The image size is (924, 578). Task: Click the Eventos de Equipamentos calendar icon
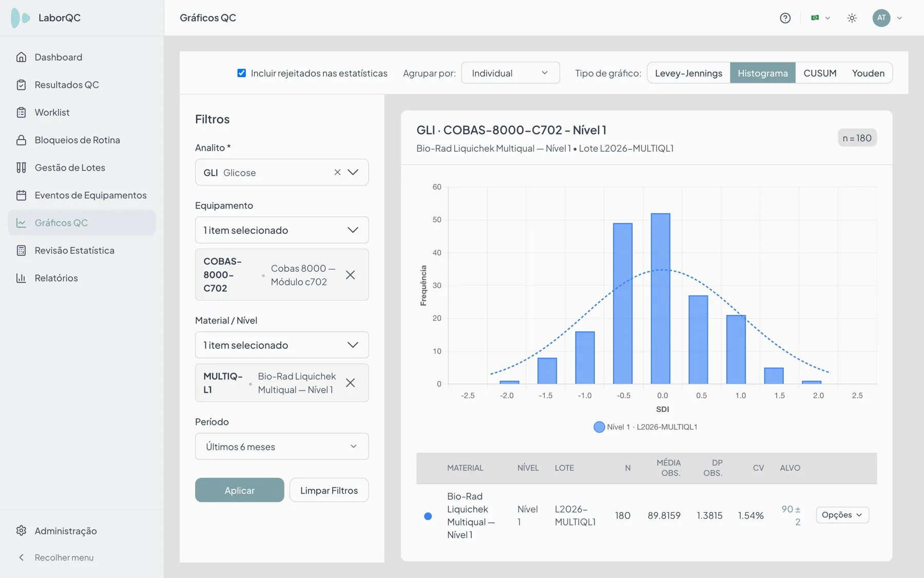click(21, 195)
